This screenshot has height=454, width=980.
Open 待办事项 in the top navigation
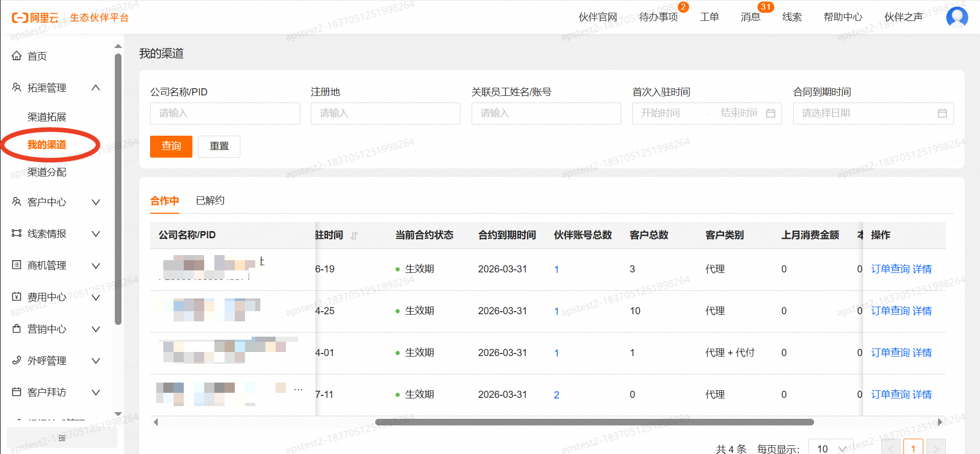pos(658,17)
